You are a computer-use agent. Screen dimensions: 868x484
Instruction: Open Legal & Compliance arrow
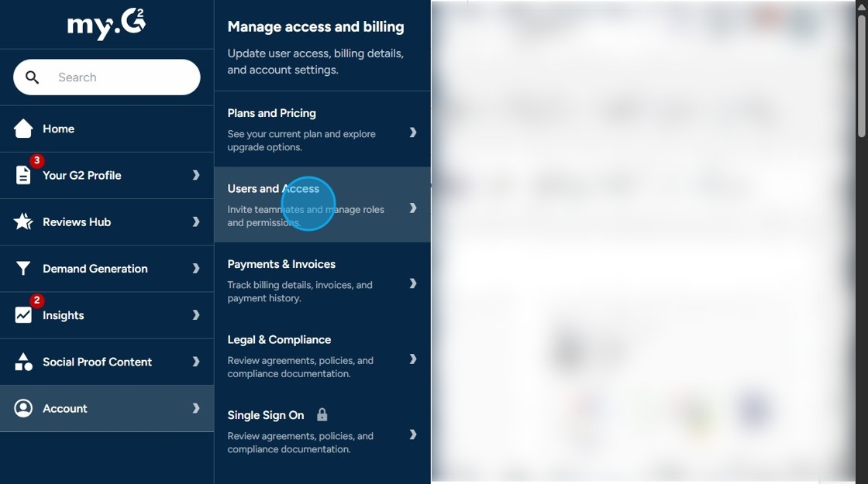tap(413, 359)
